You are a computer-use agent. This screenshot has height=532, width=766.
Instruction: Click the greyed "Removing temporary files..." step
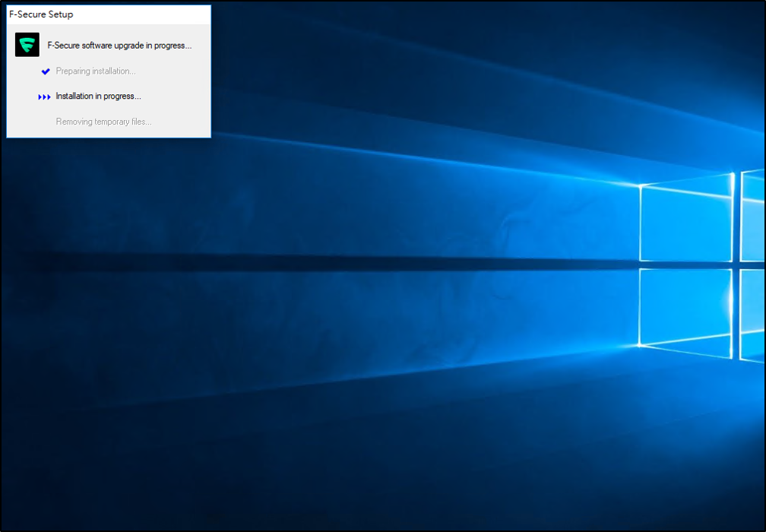click(x=103, y=122)
